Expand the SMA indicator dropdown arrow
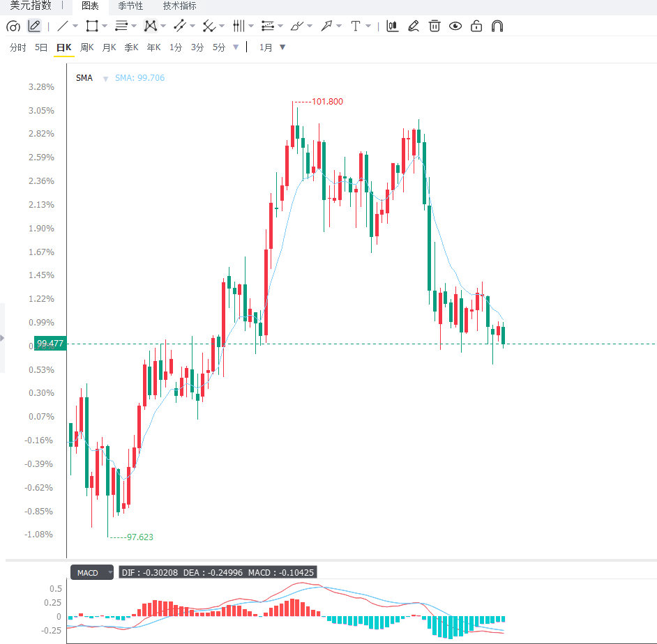 point(105,78)
